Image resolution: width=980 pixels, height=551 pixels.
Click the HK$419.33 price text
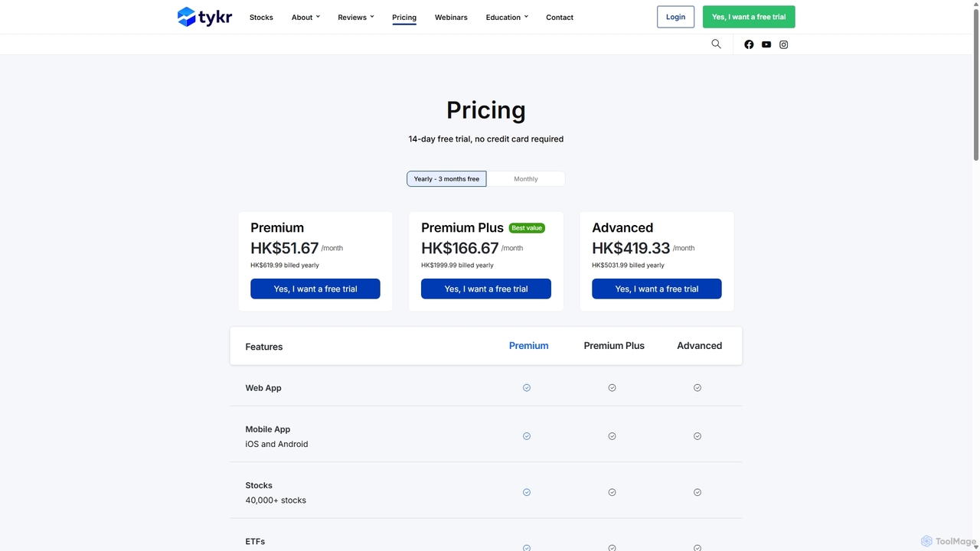[631, 248]
